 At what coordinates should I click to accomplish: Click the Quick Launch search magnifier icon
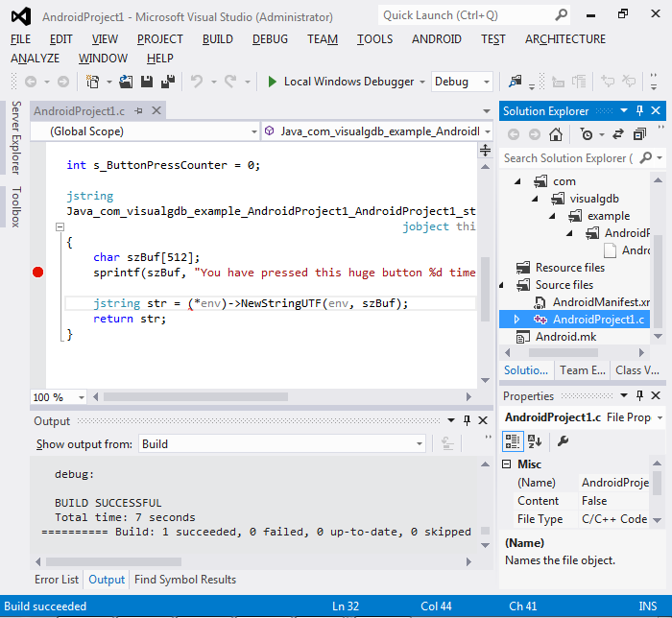click(x=561, y=15)
